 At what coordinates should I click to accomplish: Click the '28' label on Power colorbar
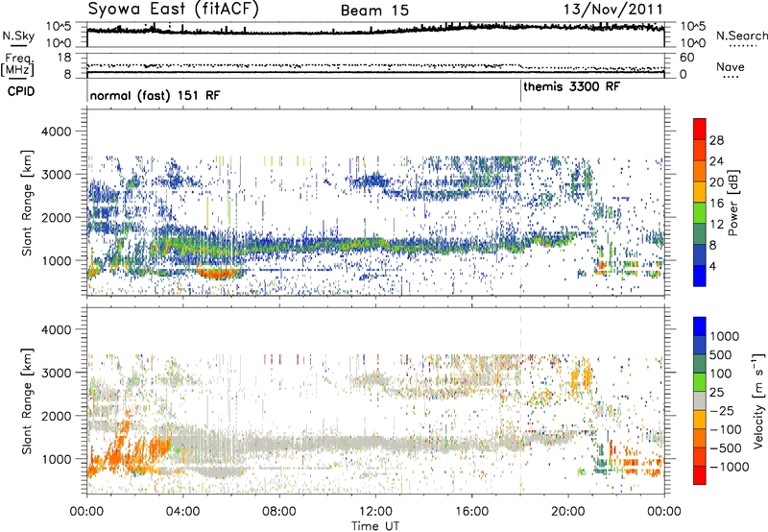pyautogui.click(x=716, y=140)
